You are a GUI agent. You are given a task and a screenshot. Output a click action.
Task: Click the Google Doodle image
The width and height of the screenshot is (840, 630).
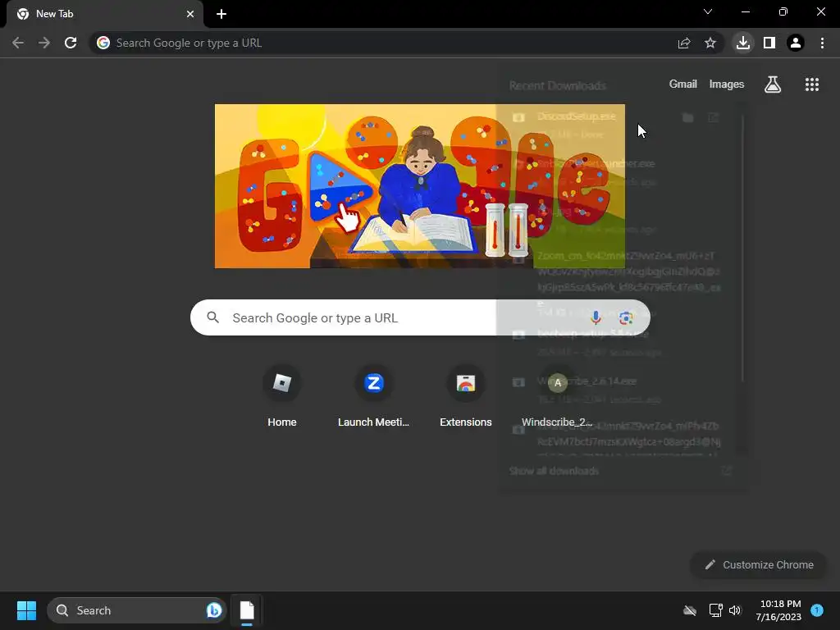(419, 186)
